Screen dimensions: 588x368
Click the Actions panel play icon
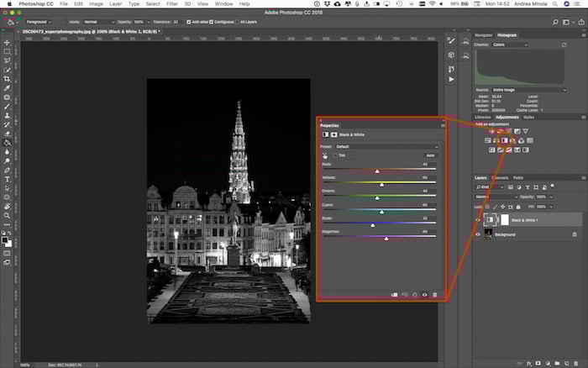tap(452, 80)
